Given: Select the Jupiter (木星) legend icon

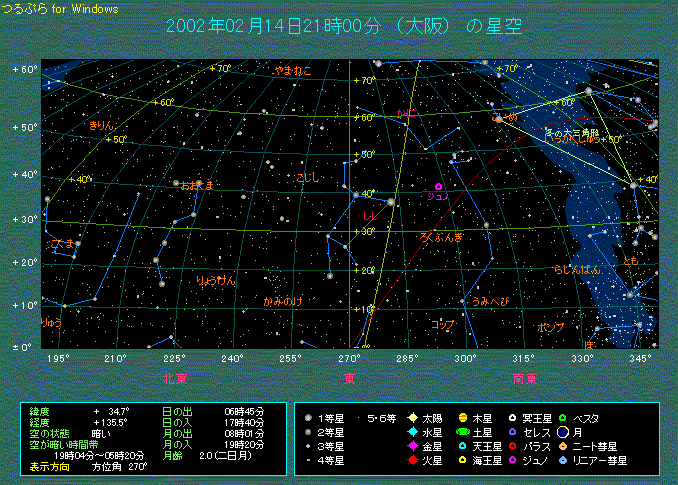Looking at the screenshot, I should 463,417.
